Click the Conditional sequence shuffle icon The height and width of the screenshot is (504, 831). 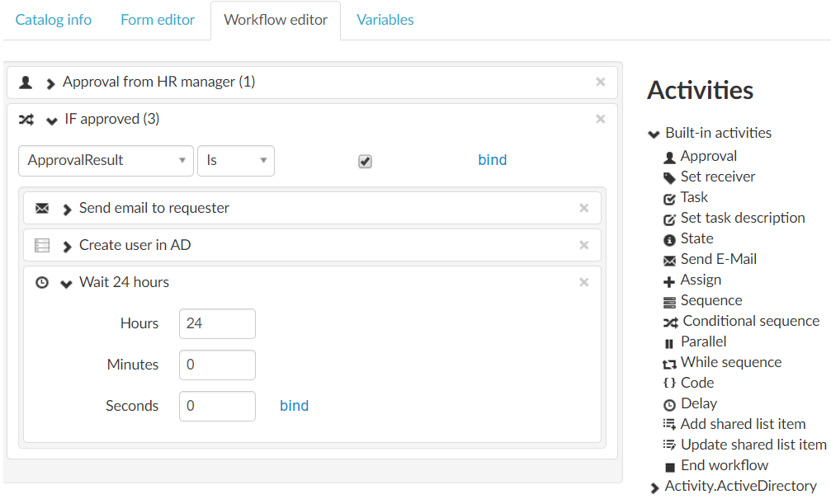[x=670, y=322]
